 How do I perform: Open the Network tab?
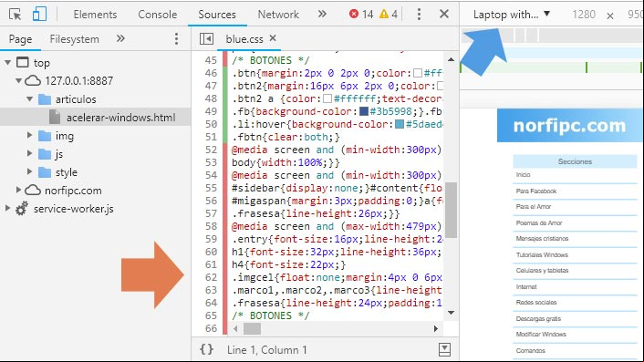[278, 15]
